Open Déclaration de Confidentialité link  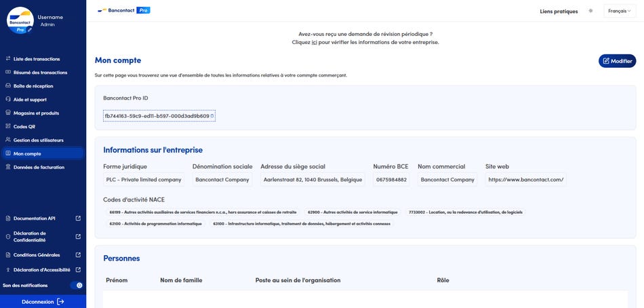[x=43, y=237]
